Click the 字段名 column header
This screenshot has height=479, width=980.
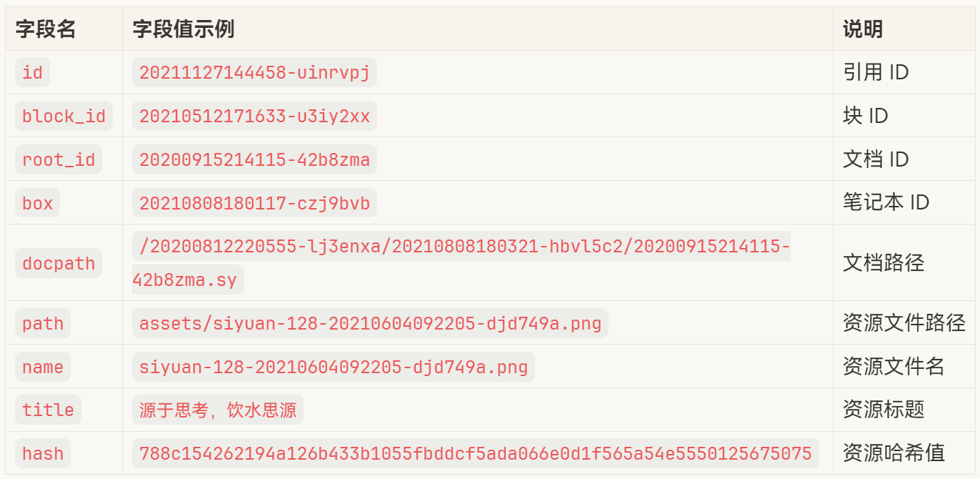tap(46, 29)
